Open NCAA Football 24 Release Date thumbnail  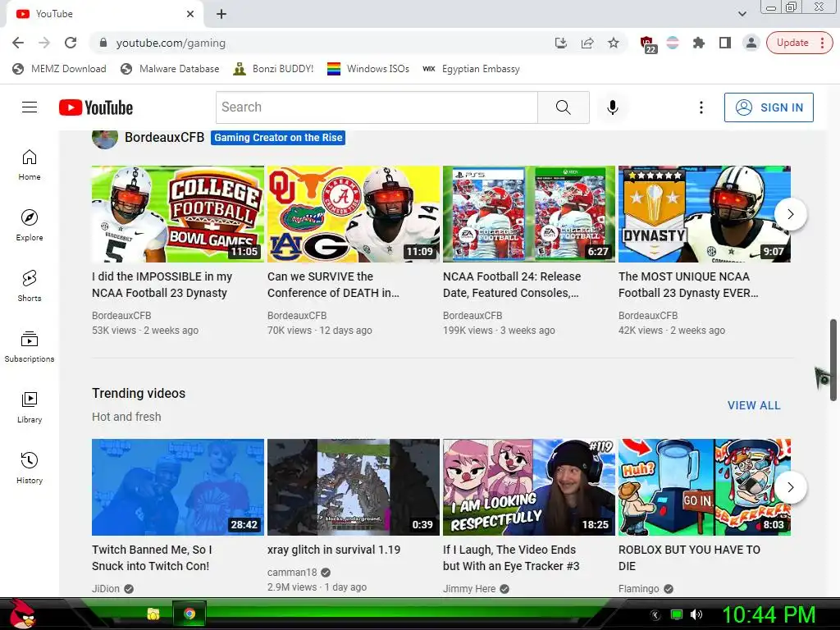click(529, 214)
